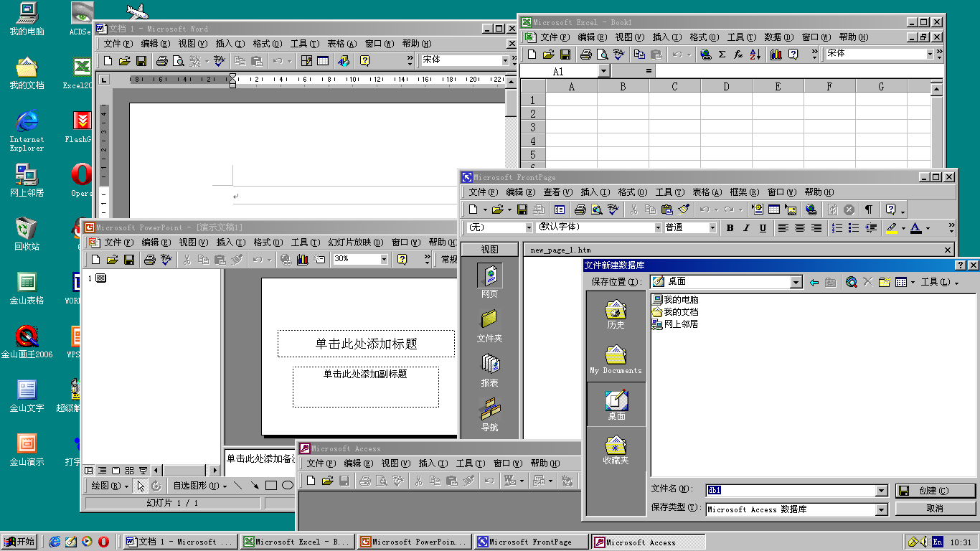Switch to Slide Sorter view button in PowerPoint

(129, 471)
